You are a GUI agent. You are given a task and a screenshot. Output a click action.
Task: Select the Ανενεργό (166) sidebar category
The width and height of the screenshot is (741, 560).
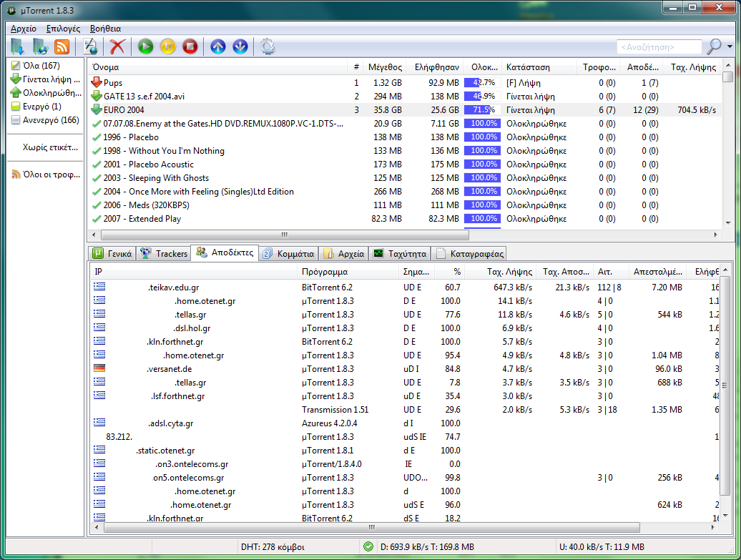point(45,120)
